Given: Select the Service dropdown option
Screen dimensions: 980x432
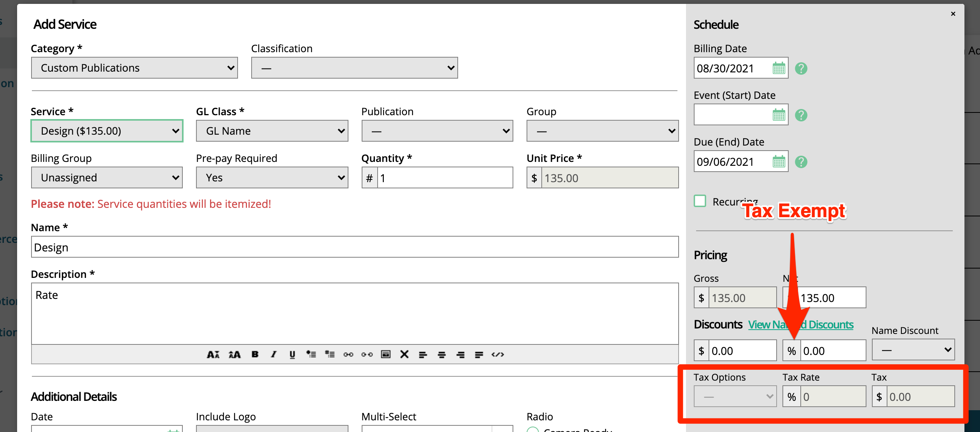Looking at the screenshot, I should tap(107, 131).
